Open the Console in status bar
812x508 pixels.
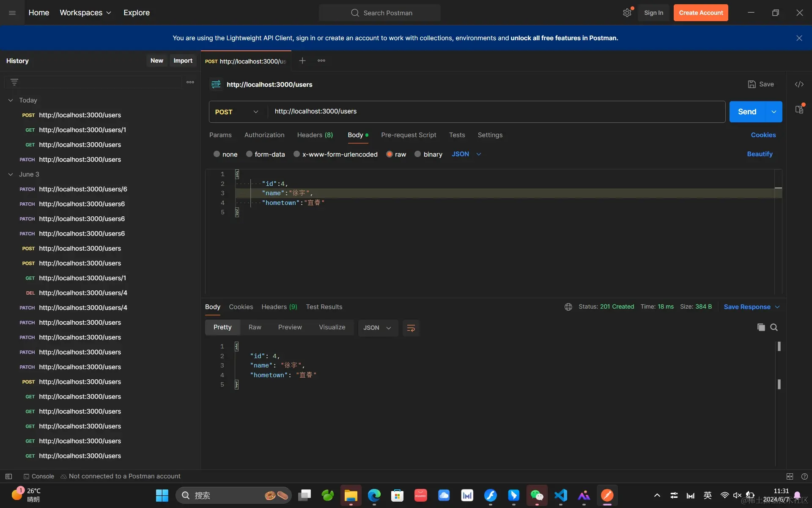[39, 476]
